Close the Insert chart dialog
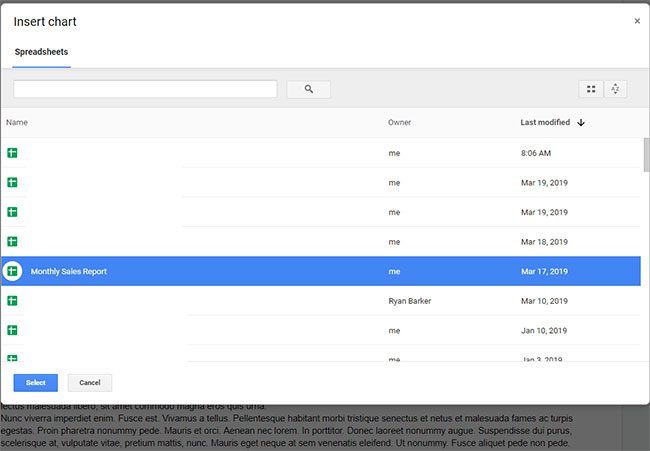The height and width of the screenshot is (451, 650). [x=637, y=21]
